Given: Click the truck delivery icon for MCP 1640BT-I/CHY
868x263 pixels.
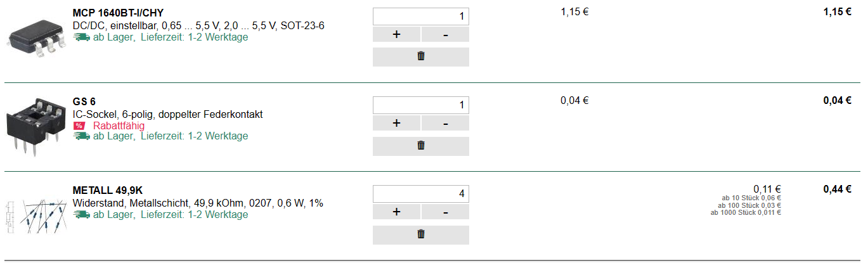Looking at the screenshot, I should 81,37.
